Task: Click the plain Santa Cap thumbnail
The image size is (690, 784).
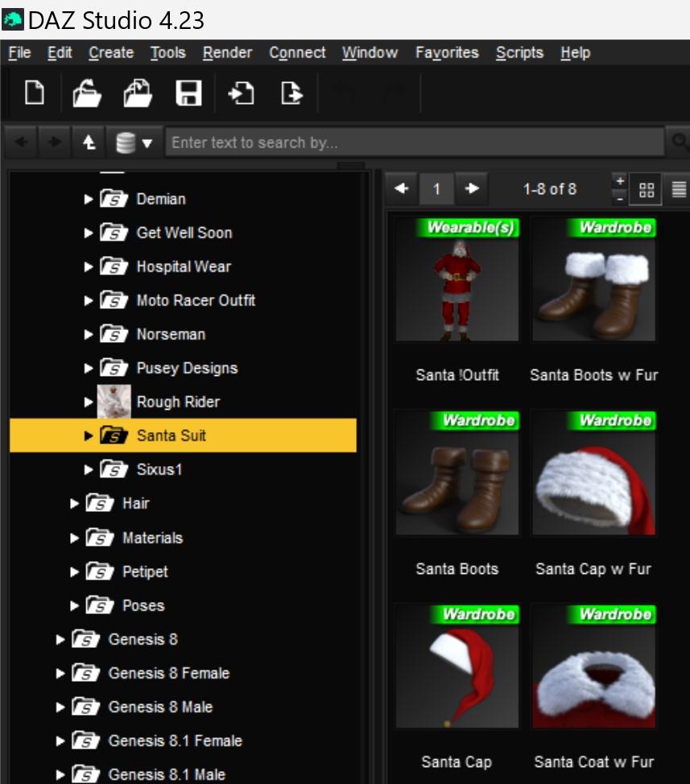Action: (457, 666)
